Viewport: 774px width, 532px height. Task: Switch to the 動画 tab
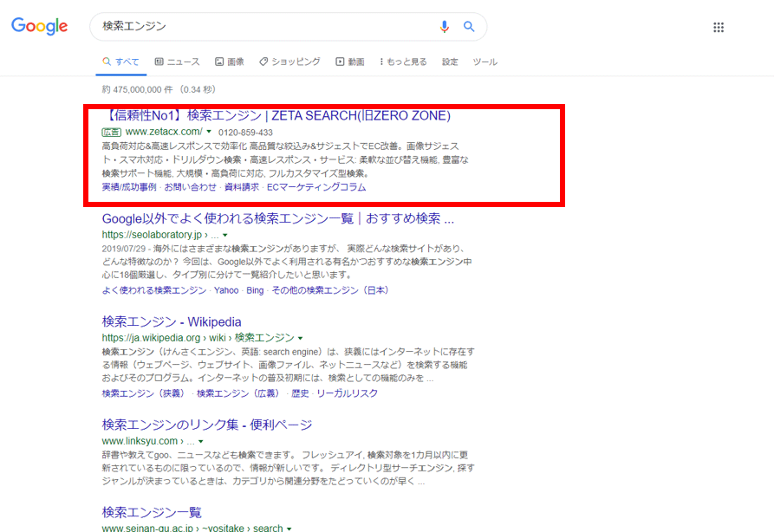point(350,62)
